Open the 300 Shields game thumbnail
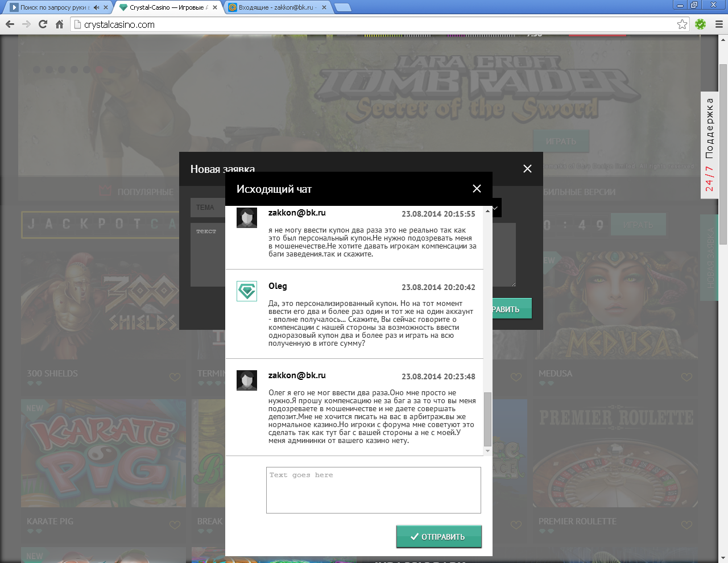This screenshot has height=563, width=728. click(x=104, y=306)
